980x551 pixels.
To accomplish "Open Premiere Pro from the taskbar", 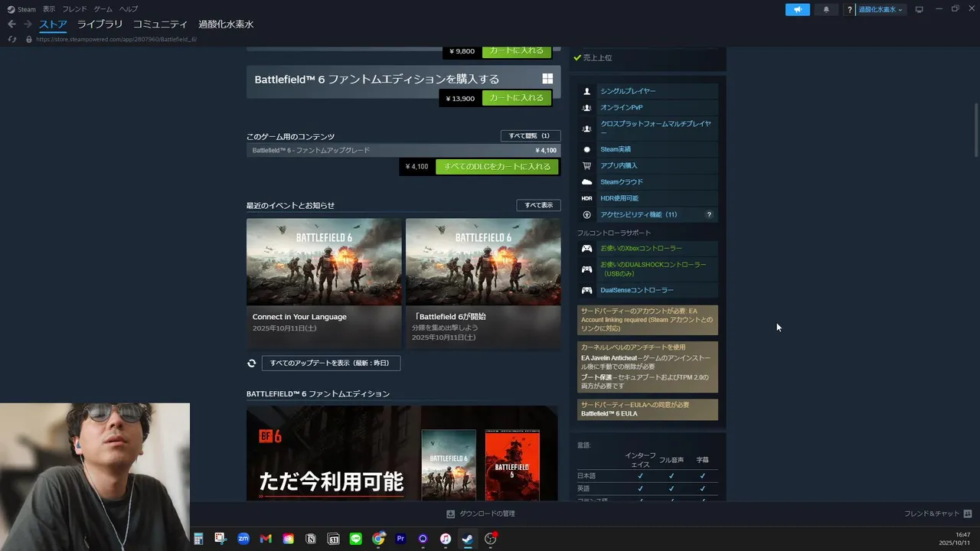I will (400, 539).
